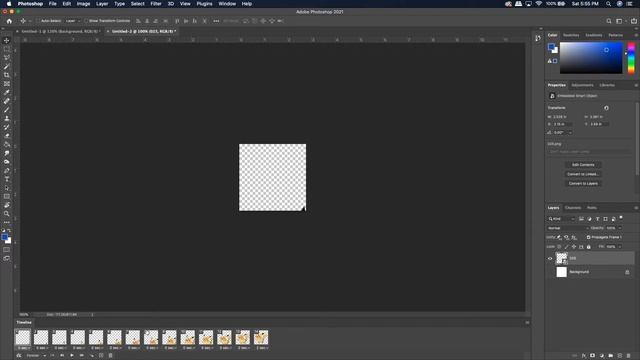Open the Image menu
Screen dimensions: 640x360
pyautogui.click(x=83, y=4)
